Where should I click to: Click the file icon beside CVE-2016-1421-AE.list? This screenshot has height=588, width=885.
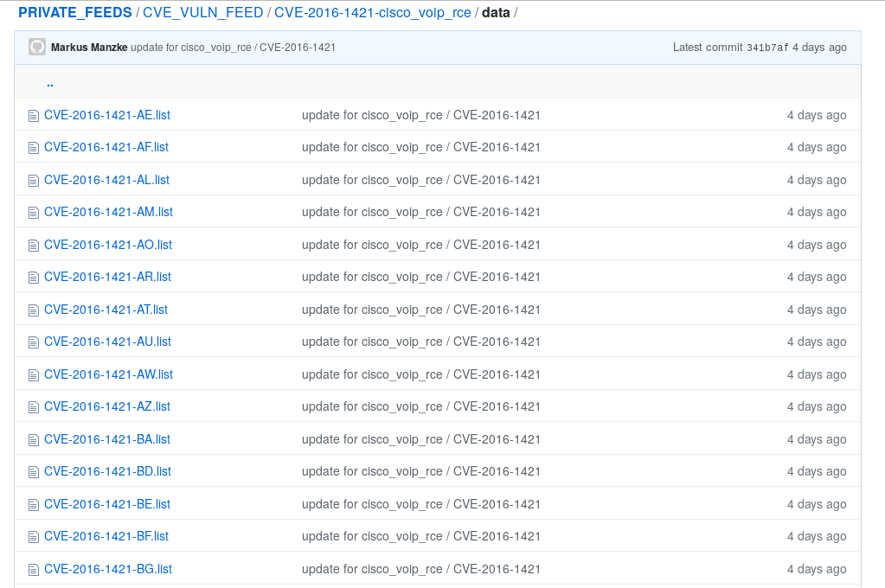coord(34,115)
